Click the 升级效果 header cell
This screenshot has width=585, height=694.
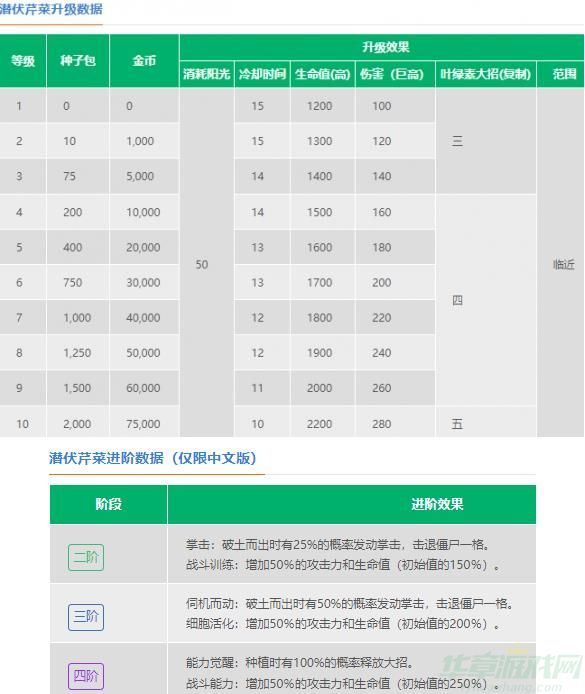tap(385, 47)
